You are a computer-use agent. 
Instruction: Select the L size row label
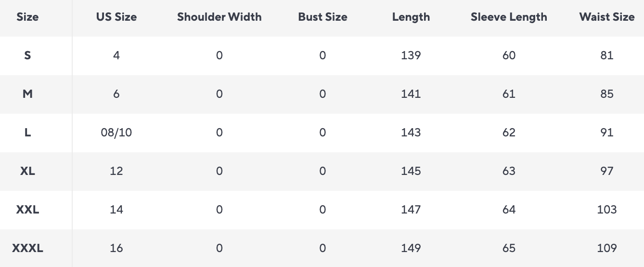[27, 133]
